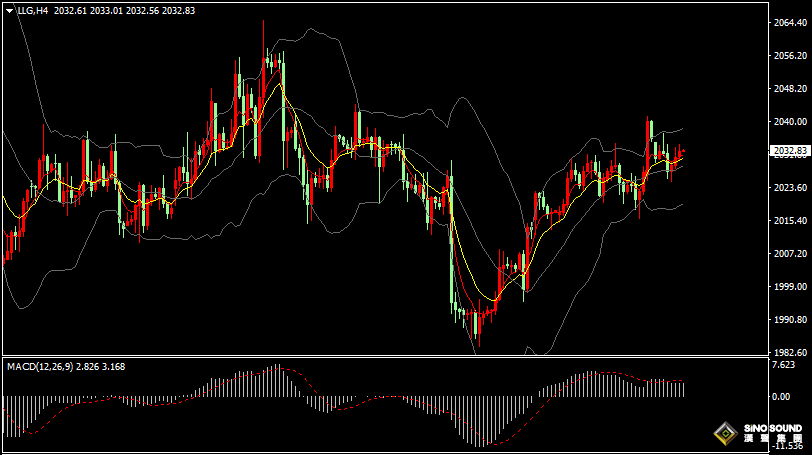Click the 2048.20 price axis value

(x=788, y=88)
